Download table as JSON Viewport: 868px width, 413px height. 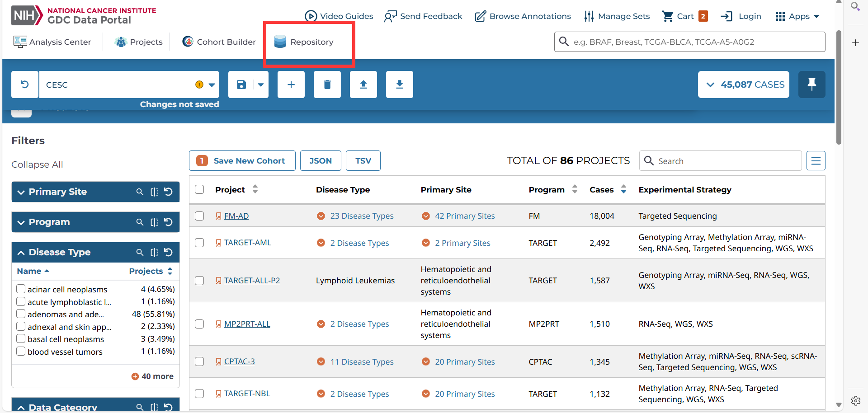321,161
